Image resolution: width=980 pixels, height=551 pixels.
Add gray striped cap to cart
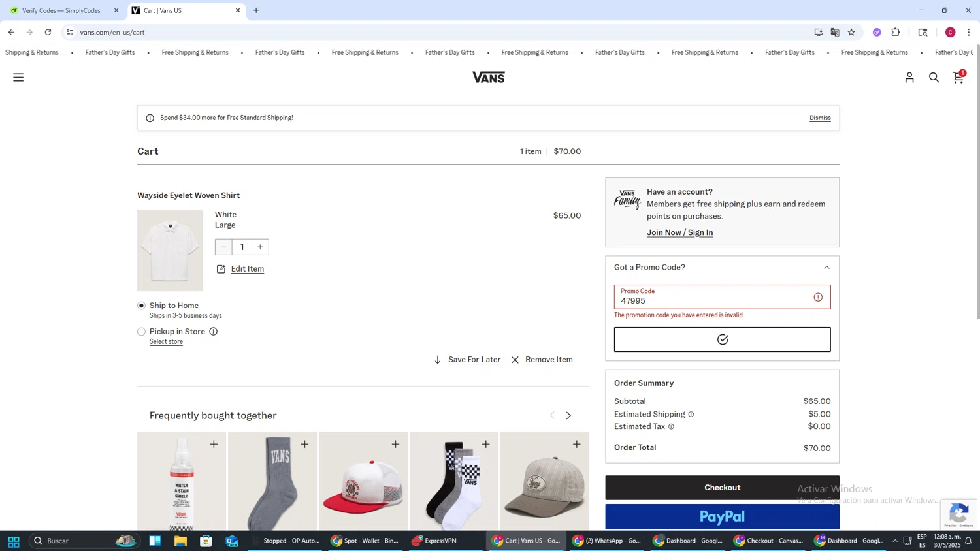576,444
